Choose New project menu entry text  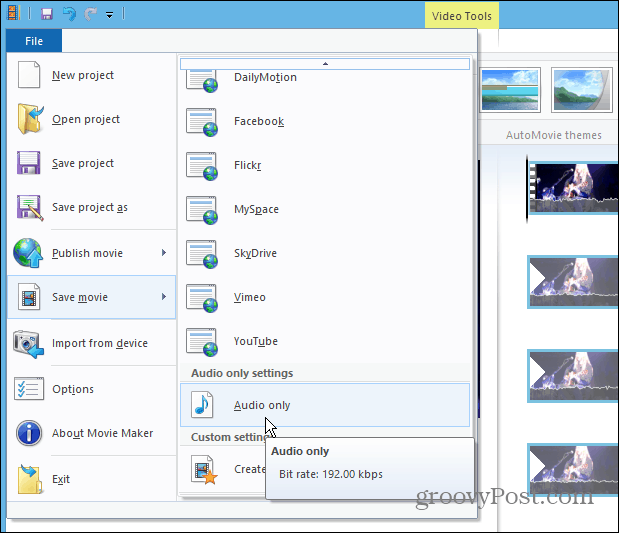(x=83, y=75)
